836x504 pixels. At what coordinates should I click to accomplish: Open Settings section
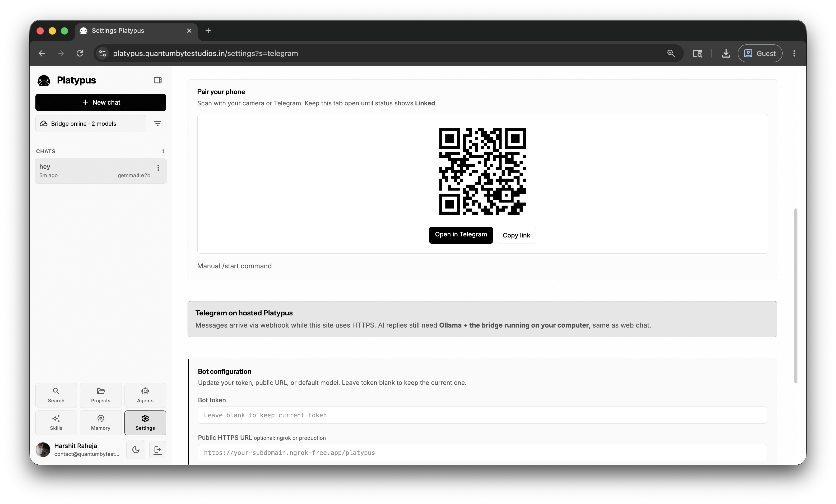(x=145, y=423)
